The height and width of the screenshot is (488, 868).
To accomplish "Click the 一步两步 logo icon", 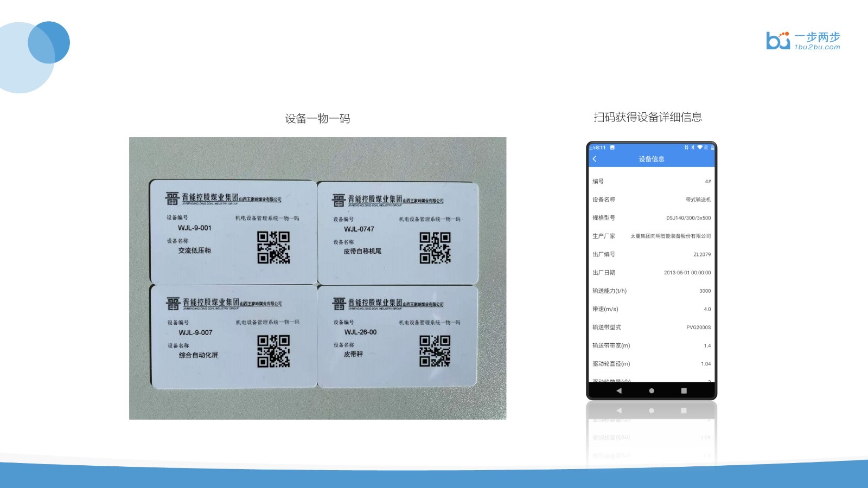I will (778, 41).
